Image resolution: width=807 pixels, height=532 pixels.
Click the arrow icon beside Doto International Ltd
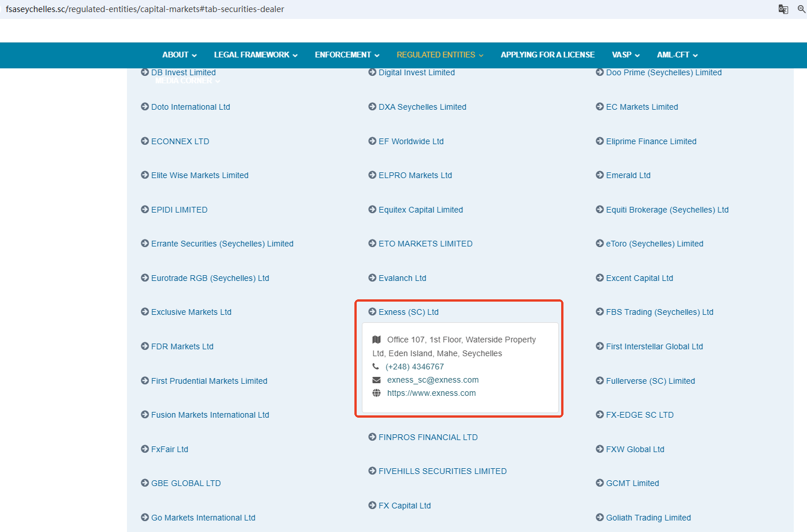click(x=145, y=106)
